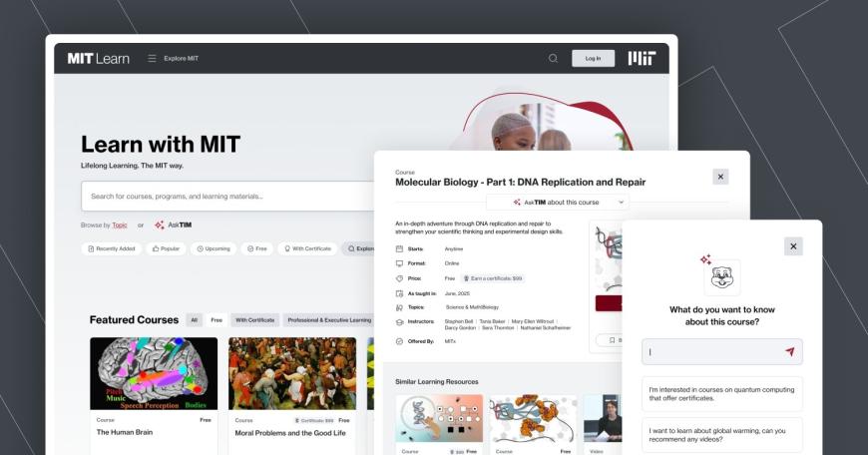868x455 pixels.
Task: Close the AskTIM chat panel
Action: point(793,245)
